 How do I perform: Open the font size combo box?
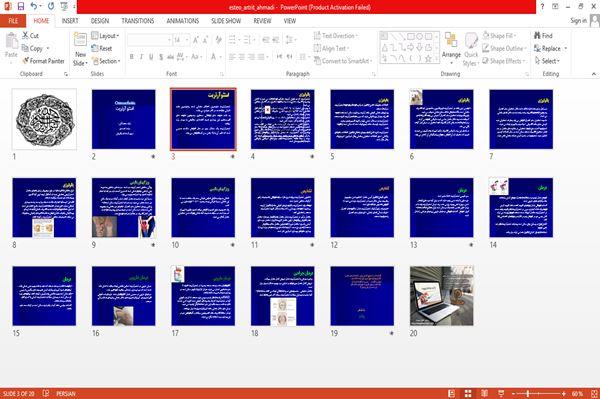pyautogui.click(x=181, y=40)
